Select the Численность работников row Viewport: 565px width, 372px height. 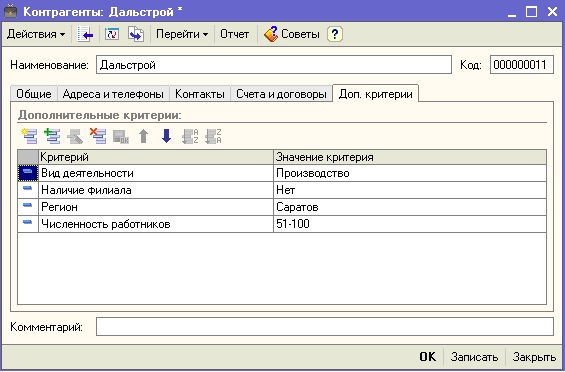click(x=282, y=224)
